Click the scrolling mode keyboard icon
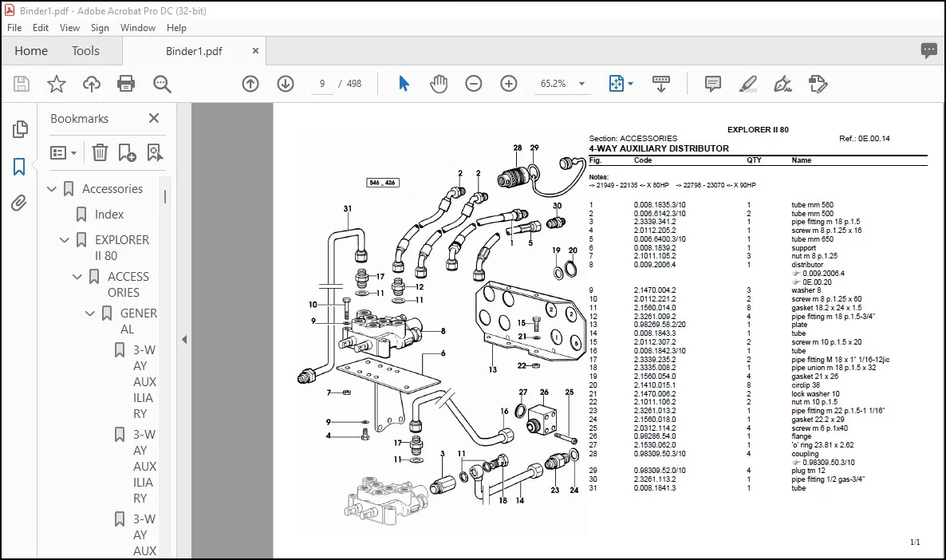 click(661, 84)
